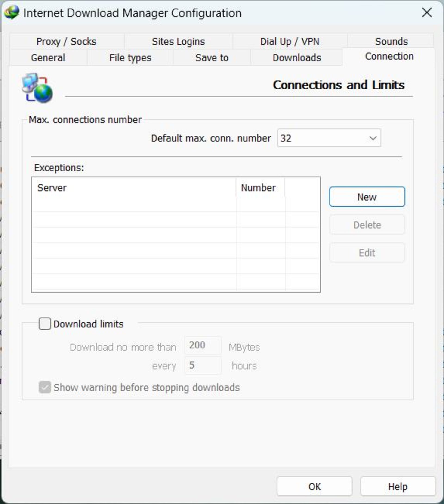Select the Save to tab

pyautogui.click(x=212, y=58)
